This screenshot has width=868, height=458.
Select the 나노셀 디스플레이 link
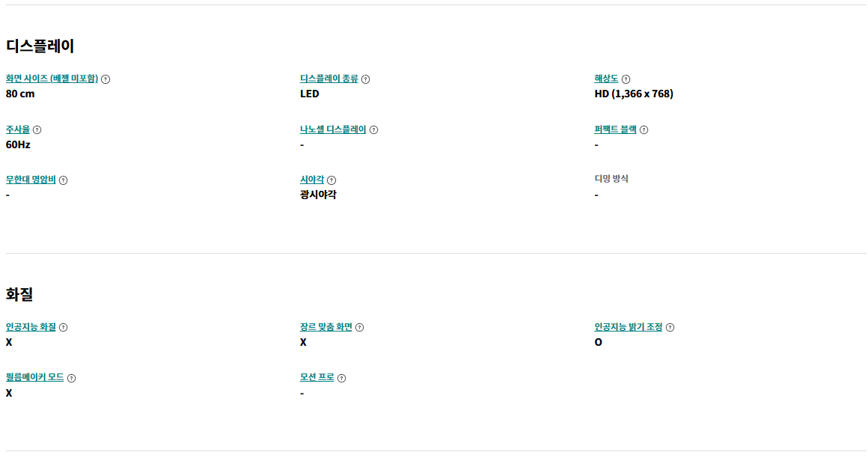pyautogui.click(x=333, y=129)
